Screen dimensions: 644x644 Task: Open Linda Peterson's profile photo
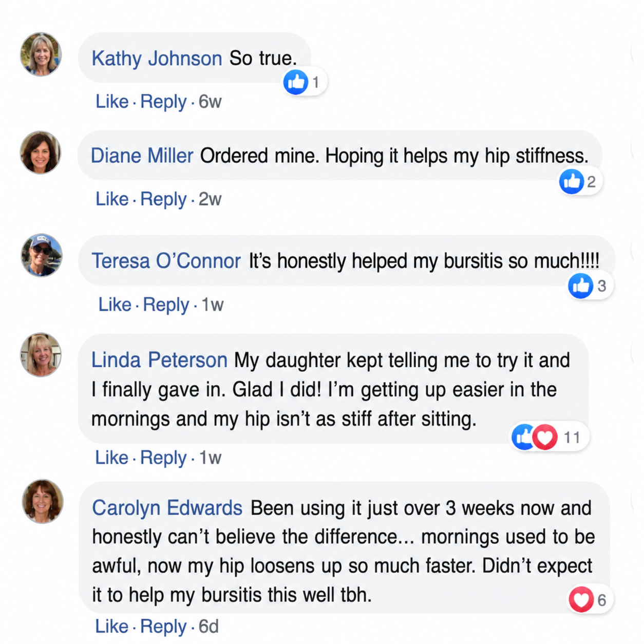pos(41,354)
